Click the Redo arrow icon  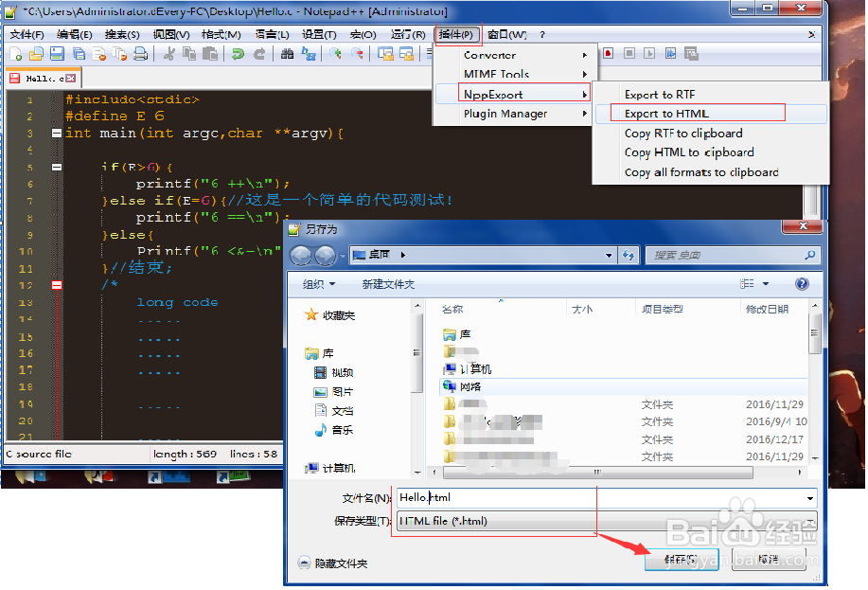tap(259, 54)
